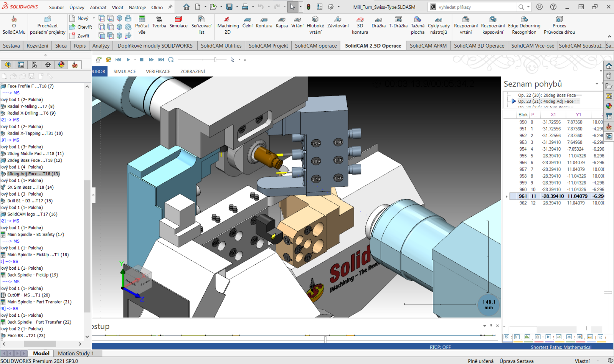This screenshot has height=364, width=614.
Task: Open the O SolidCAMu about button
Action: tap(14, 25)
